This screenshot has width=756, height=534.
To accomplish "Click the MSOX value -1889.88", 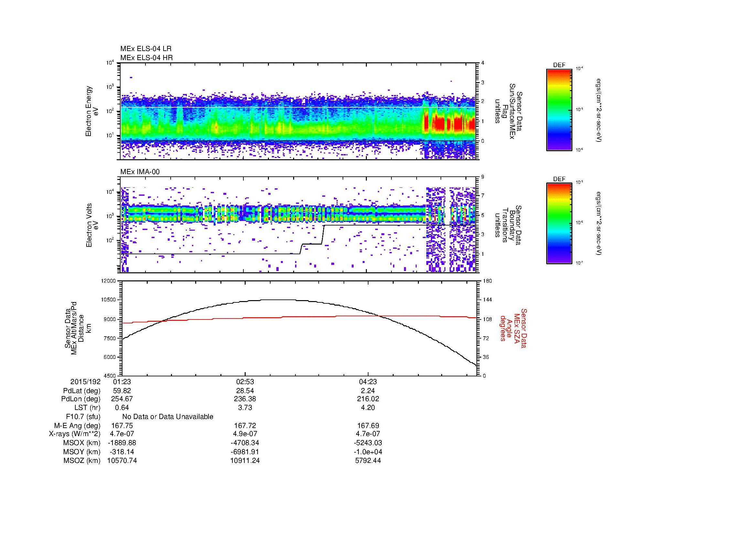I will coord(122,443).
